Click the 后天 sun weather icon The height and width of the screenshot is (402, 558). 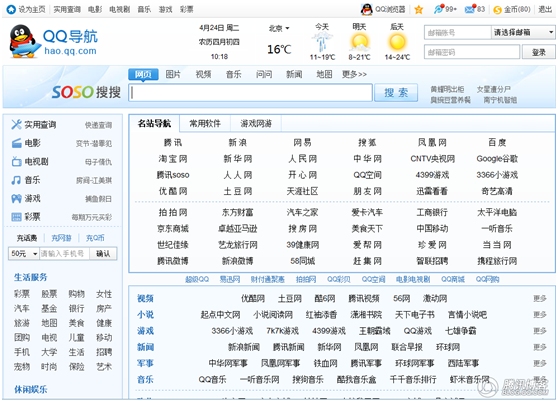tap(397, 42)
